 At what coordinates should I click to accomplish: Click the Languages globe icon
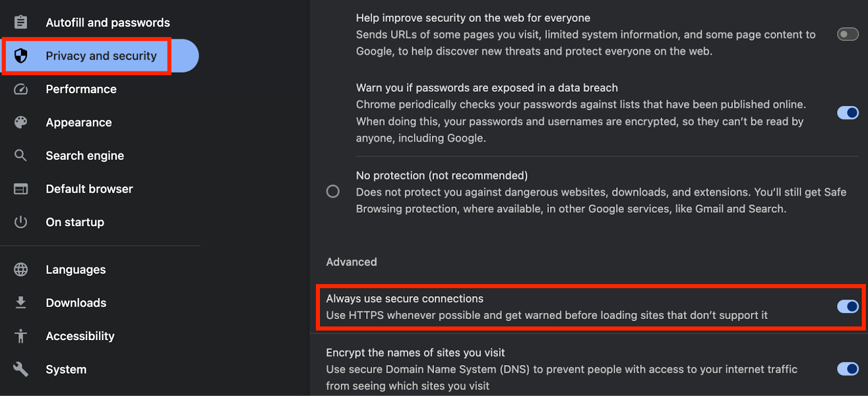(21, 270)
